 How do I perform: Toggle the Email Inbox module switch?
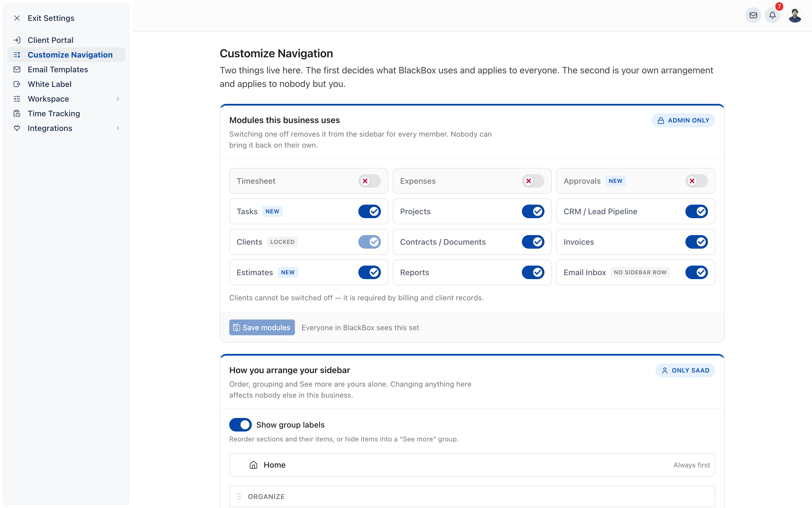696,272
